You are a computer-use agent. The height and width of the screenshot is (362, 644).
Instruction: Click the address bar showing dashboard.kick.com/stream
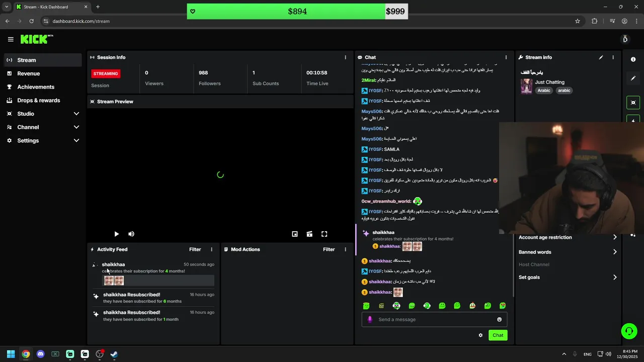click(x=81, y=21)
